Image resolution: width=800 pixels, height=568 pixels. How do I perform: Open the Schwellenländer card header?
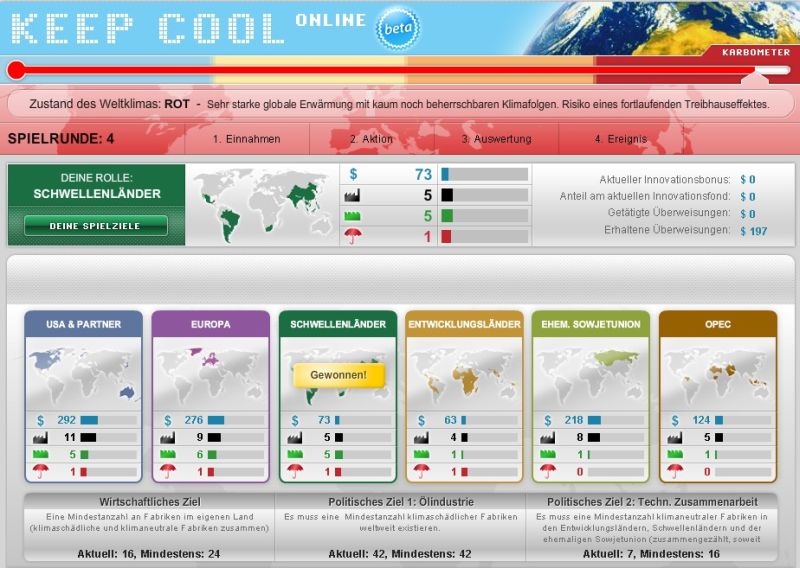tap(338, 324)
